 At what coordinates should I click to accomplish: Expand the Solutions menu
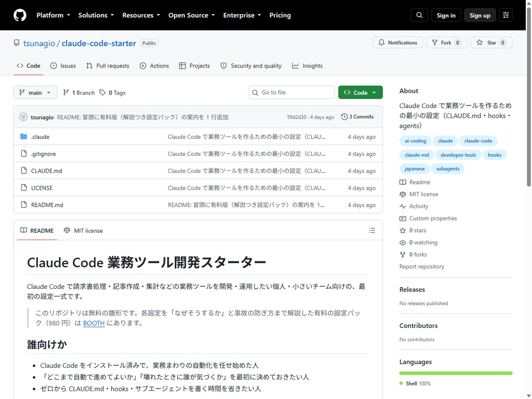[x=96, y=15]
